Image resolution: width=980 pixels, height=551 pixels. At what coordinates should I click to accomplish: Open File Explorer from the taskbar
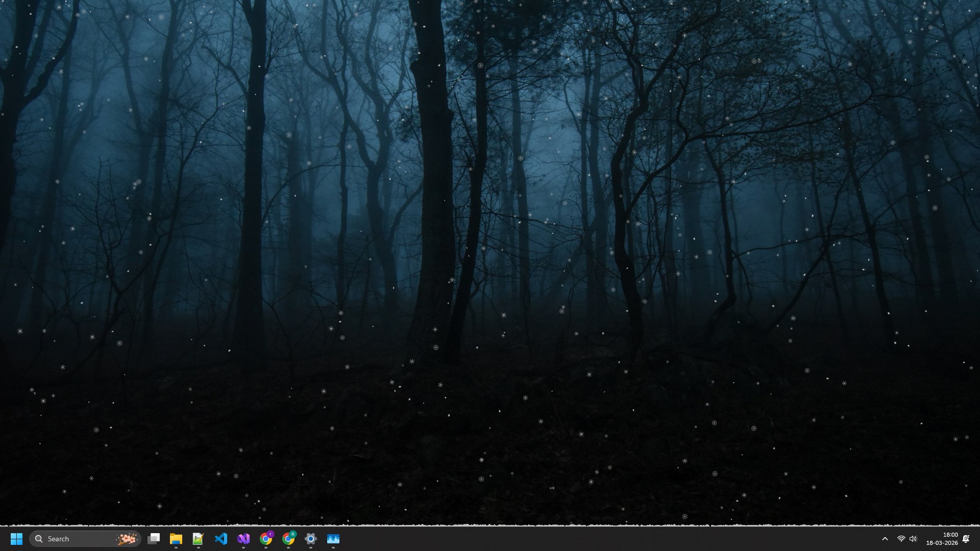tap(176, 539)
